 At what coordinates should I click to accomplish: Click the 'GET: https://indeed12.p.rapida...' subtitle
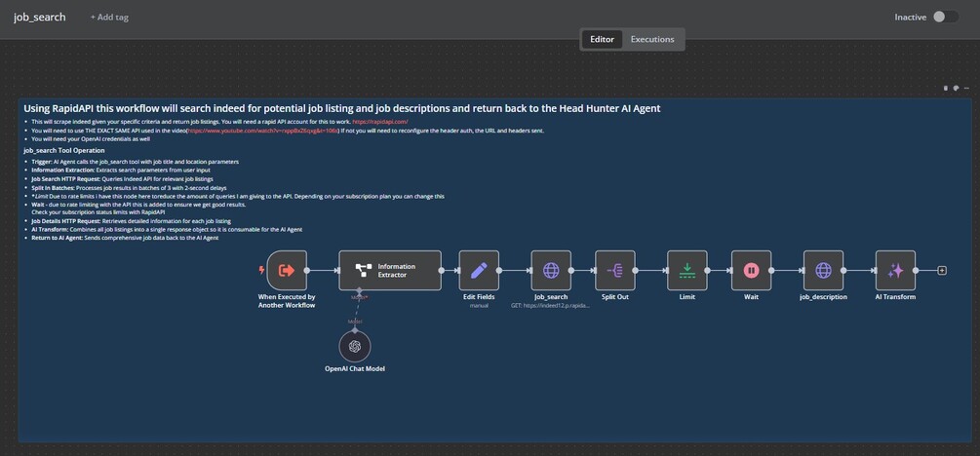pos(551,306)
